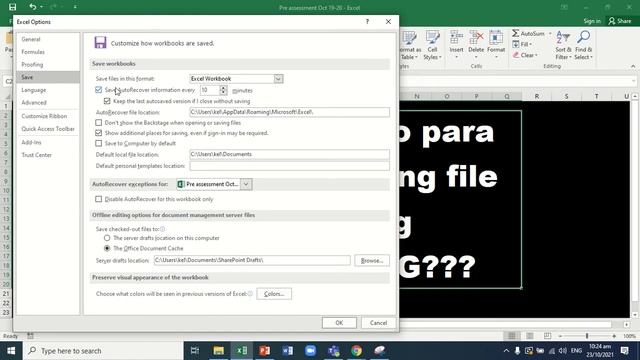This screenshot has height=360, width=640.
Task: Collapse the ribbon with the chevron
Action: tap(633, 66)
